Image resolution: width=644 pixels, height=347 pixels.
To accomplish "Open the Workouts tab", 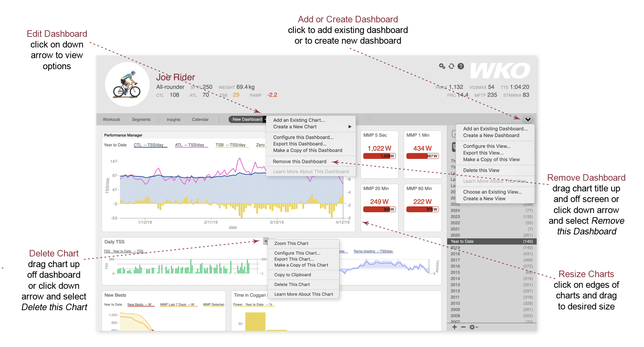I will [111, 119].
